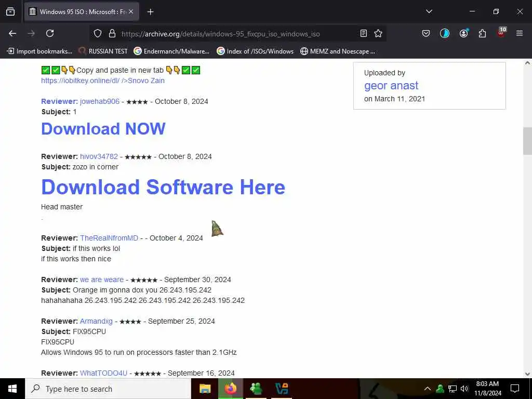Open MEMZ and Noescape bookmark
This screenshot has width=532, height=399.
[338, 51]
